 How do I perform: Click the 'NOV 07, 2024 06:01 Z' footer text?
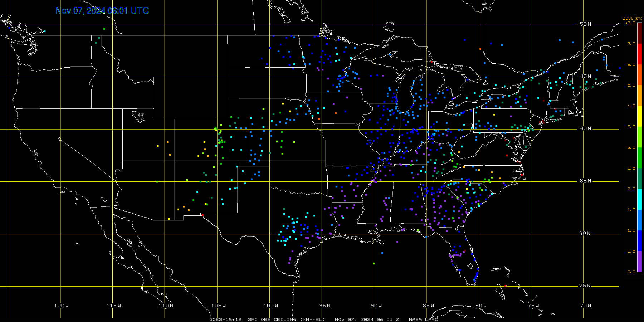(367, 319)
